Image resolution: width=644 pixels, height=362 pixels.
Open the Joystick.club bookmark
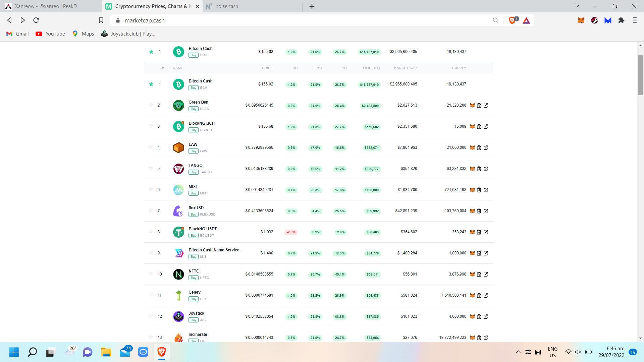pyautogui.click(x=128, y=34)
